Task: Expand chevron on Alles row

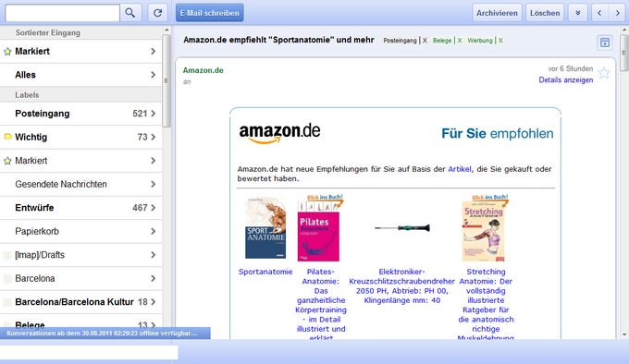Action: 154,75
